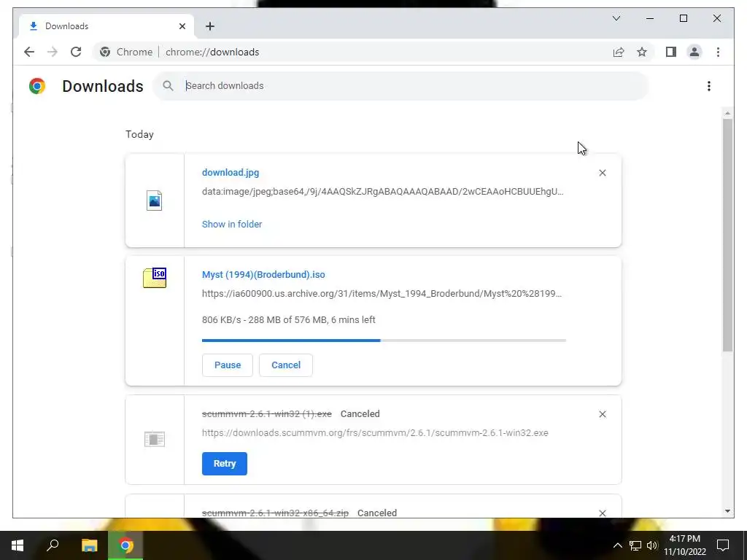Open Myst (1994)(Broderbund).iso link

[263, 275]
